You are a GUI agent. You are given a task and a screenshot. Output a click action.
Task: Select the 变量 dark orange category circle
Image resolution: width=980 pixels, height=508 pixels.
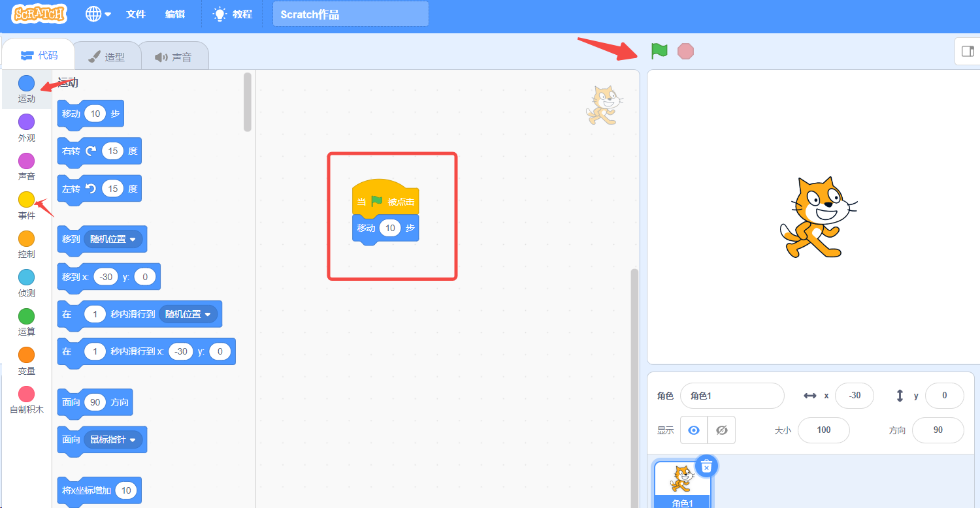click(x=27, y=355)
